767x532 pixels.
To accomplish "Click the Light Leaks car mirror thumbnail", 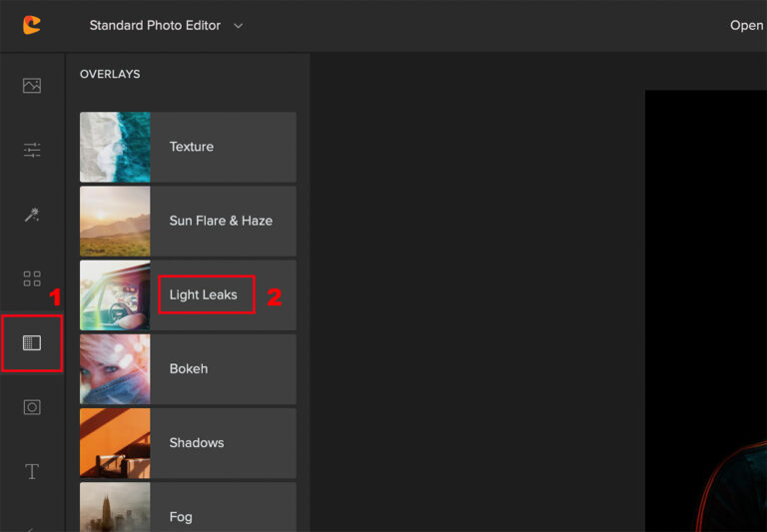I will pyautogui.click(x=115, y=294).
